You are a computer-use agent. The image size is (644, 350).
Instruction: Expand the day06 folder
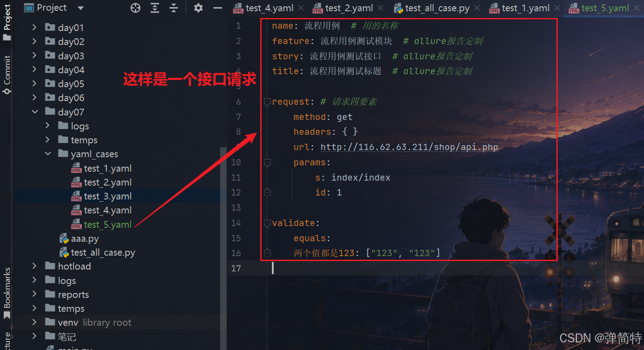pos(35,97)
